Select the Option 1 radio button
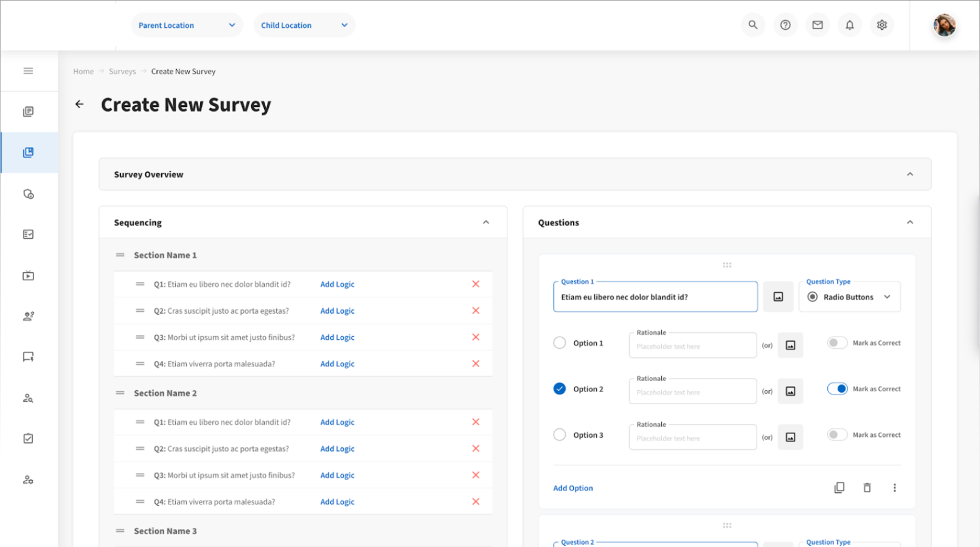 (x=560, y=343)
